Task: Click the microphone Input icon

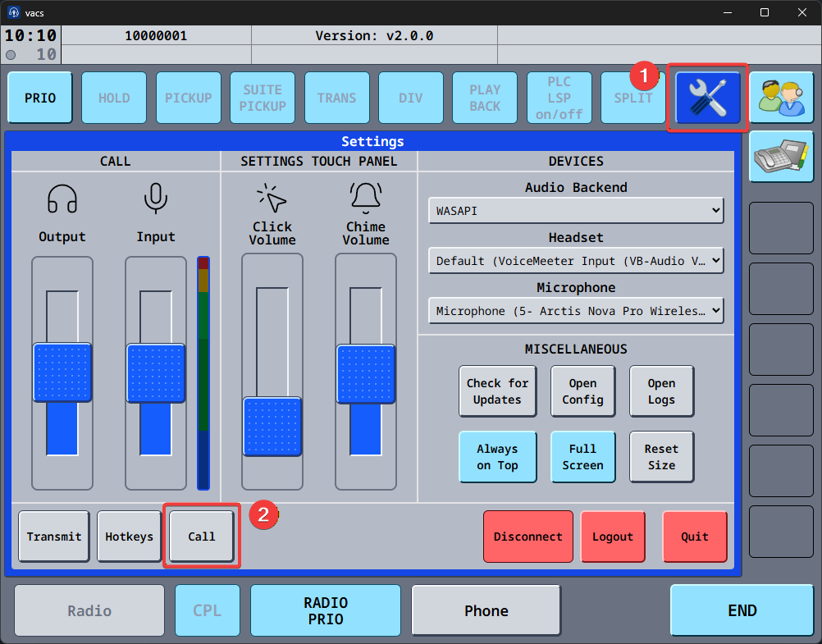Action: point(156,199)
